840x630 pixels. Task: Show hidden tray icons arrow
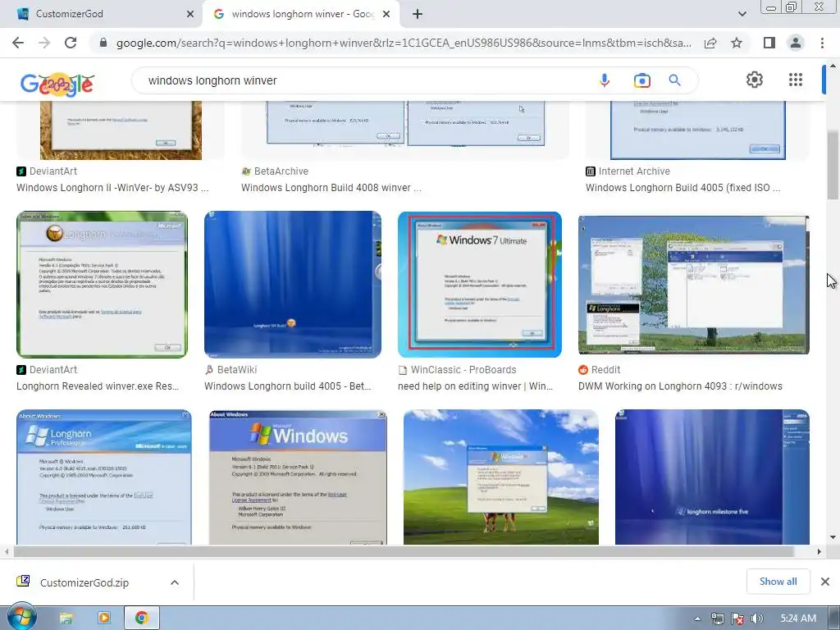pyautogui.click(x=697, y=619)
